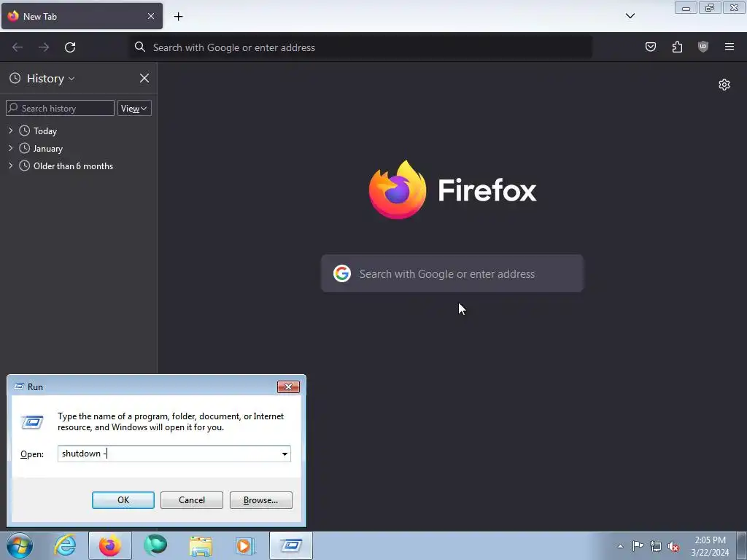The height and width of the screenshot is (560, 747).
Task: Expand the Today history folder
Action: pos(10,131)
